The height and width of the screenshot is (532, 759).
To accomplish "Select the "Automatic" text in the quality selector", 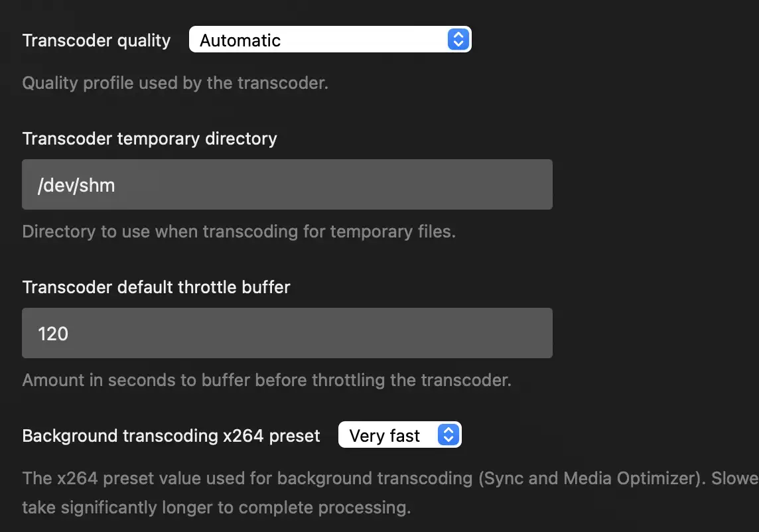I will (240, 40).
